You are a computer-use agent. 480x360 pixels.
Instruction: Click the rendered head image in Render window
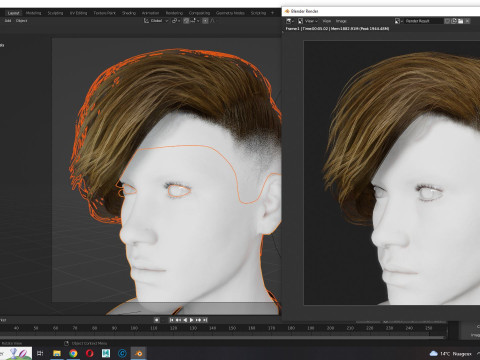[x=392, y=173]
